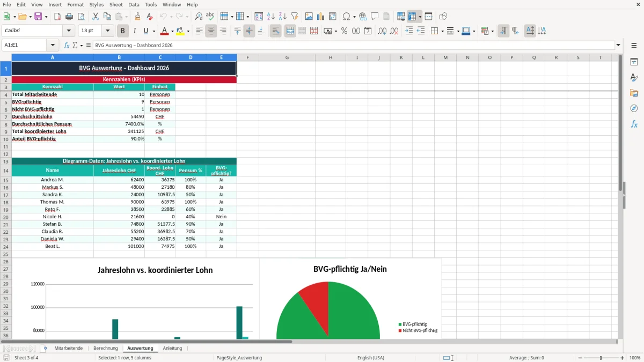The height and width of the screenshot is (362, 644).
Task: Click Sort Descending icon
Action: coord(283,17)
